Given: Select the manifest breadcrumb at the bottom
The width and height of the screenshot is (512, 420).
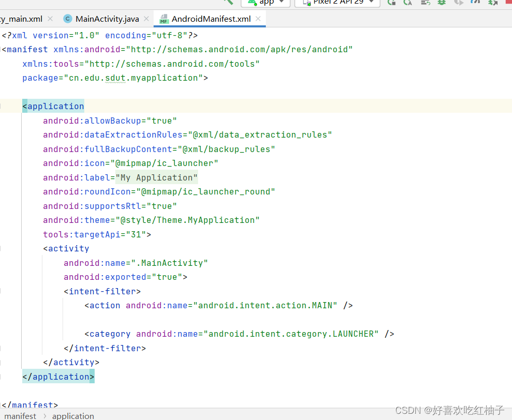Looking at the screenshot, I should click(20, 416).
